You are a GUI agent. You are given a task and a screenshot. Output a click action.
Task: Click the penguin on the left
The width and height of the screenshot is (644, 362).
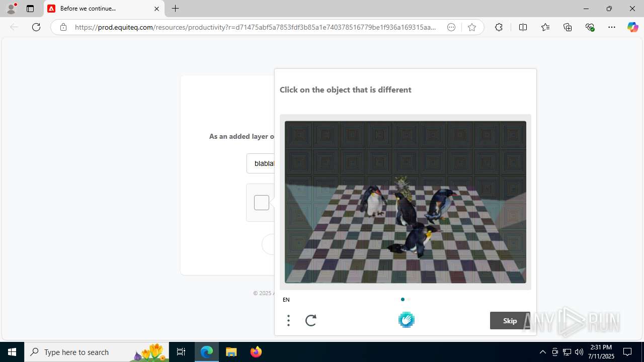point(373,201)
